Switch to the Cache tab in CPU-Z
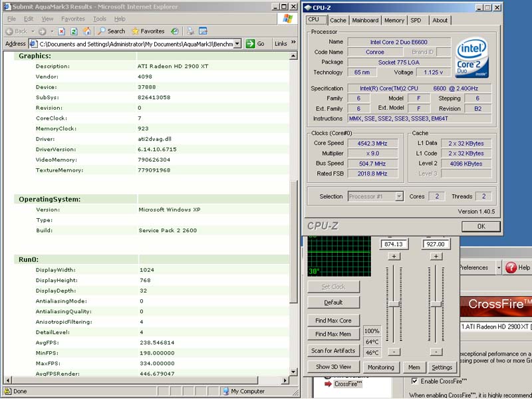This screenshot has height=399, width=532. coord(338,21)
